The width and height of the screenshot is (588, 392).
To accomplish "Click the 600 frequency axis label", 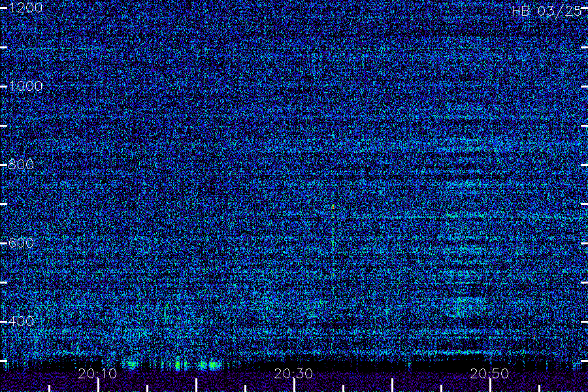I will pyautogui.click(x=21, y=242).
